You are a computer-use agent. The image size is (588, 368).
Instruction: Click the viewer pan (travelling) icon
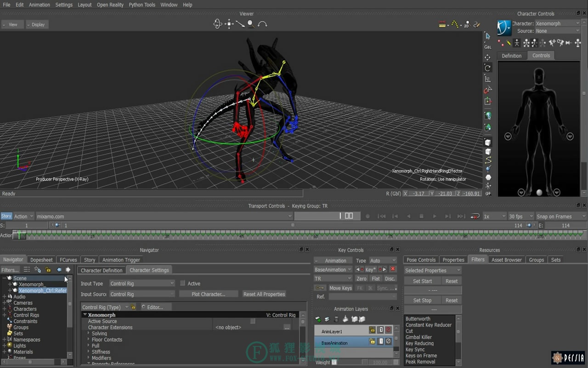click(229, 24)
